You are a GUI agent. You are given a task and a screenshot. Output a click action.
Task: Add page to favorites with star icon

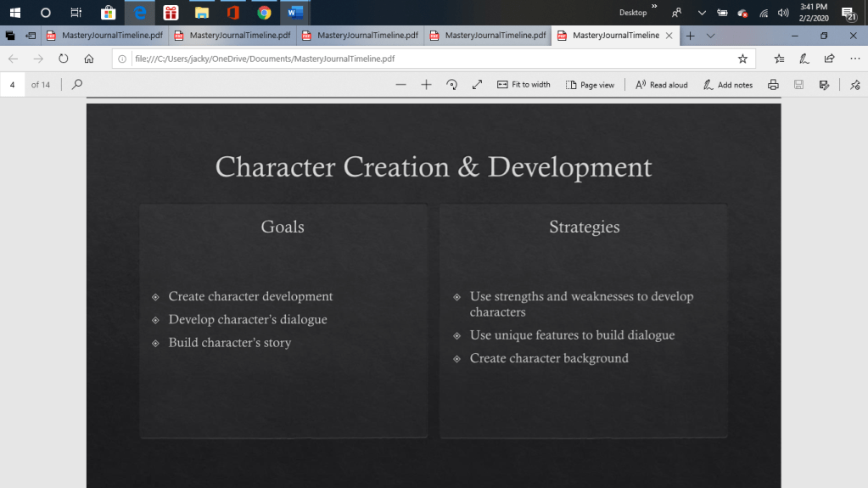[x=742, y=59]
